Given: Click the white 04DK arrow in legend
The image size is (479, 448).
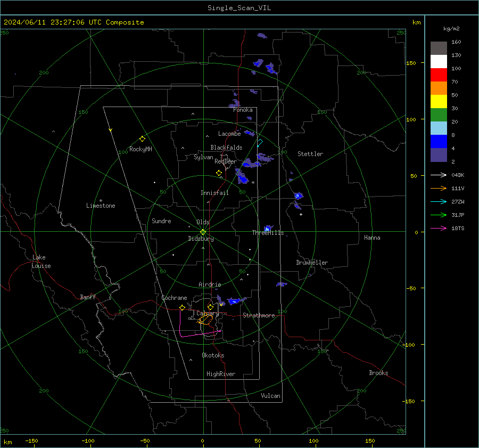Looking at the screenshot, I should coord(439,175).
